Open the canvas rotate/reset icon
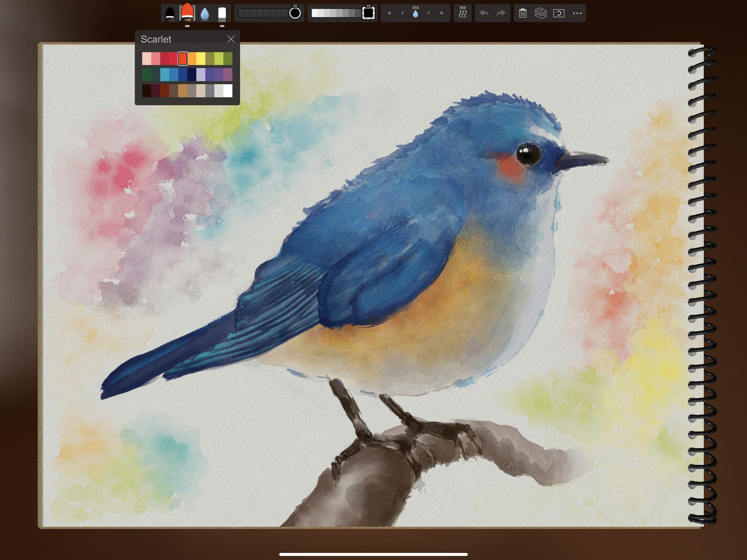This screenshot has width=747, height=560. pos(559,13)
